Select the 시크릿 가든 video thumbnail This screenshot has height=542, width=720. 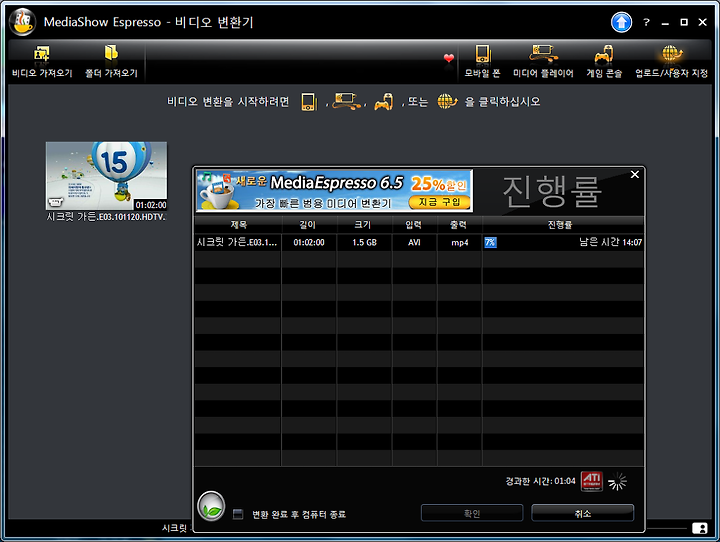tap(106, 176)
